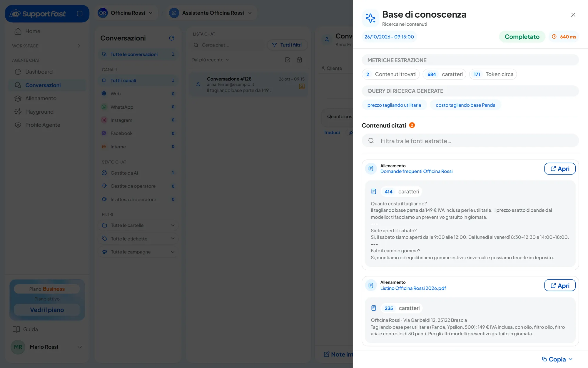
Task: Select the Facebook channel filter
Action: point(138,133)
